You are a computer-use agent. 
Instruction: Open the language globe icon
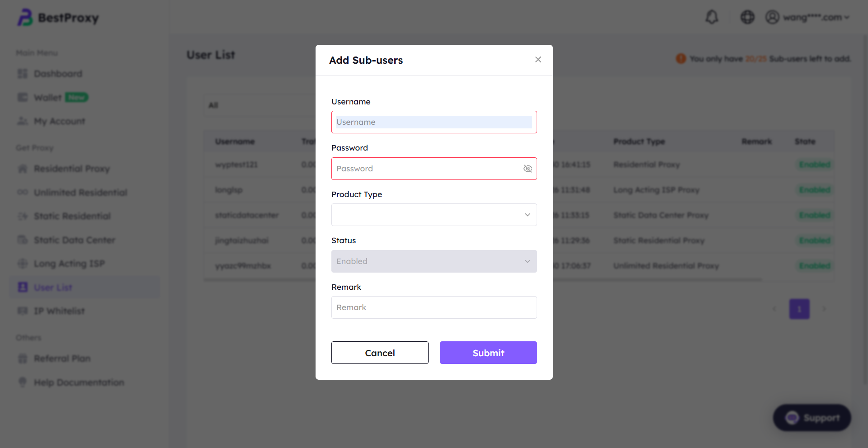(747, 17)
